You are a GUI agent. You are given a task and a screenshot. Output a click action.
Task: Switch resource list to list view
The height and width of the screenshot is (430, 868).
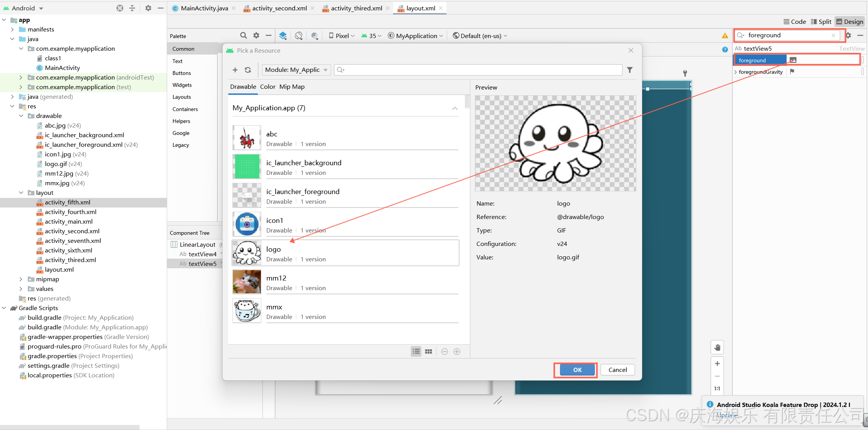pos(416,352)
